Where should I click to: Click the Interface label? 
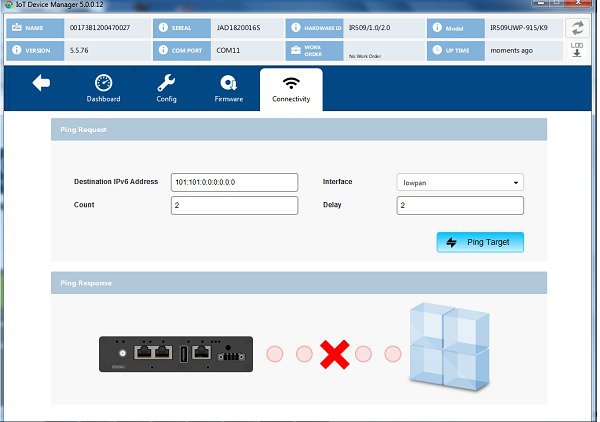338,182
